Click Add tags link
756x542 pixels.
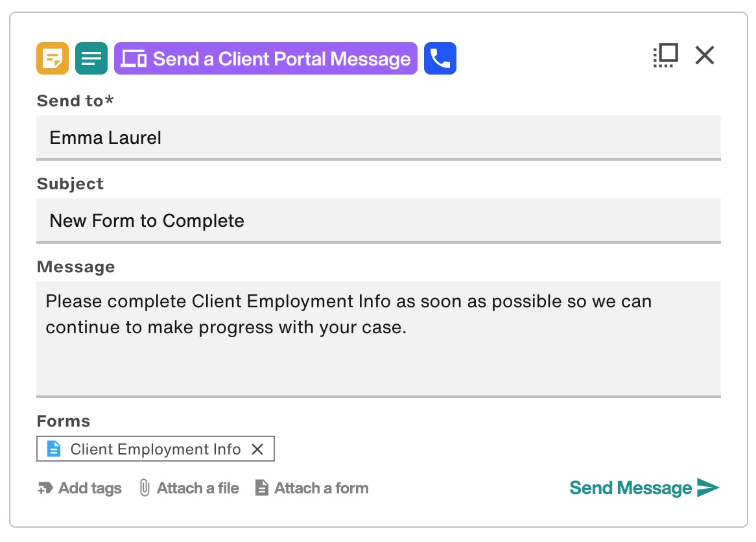(x=89, y=488)
